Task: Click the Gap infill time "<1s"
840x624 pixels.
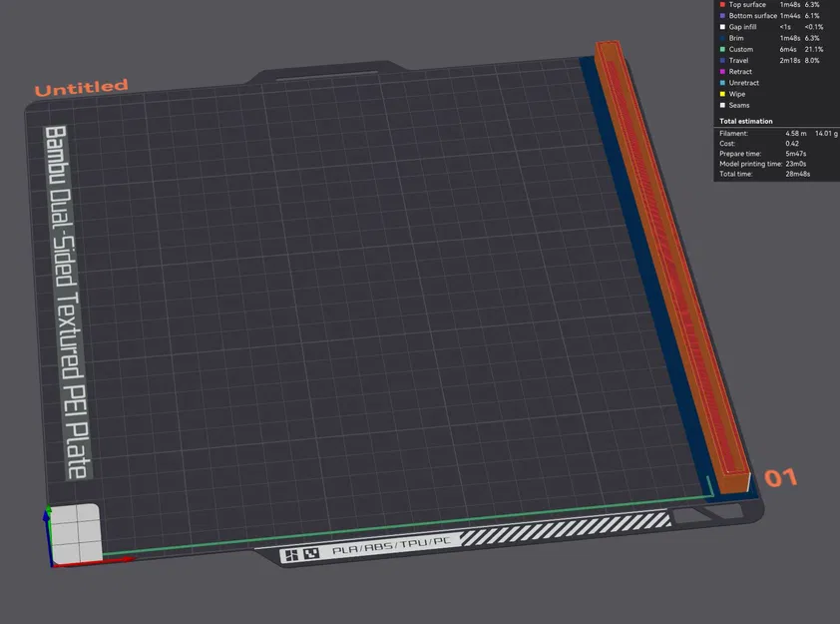Action: [x=785, y=27]
